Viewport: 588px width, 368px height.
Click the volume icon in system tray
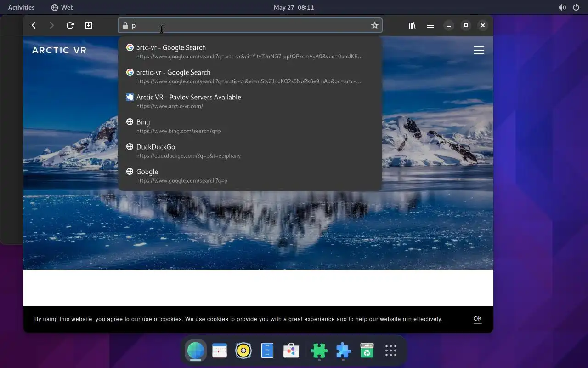[562, 7]
